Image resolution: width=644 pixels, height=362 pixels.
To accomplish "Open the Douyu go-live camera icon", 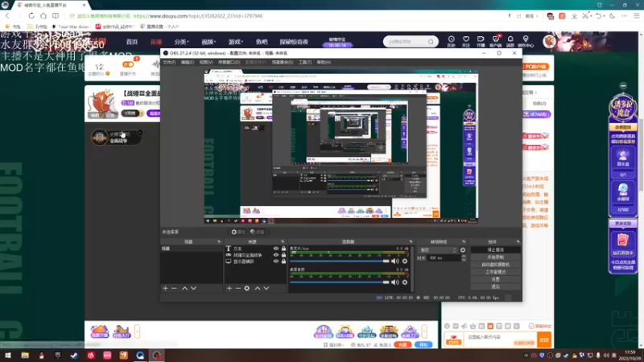I will 481,42.
